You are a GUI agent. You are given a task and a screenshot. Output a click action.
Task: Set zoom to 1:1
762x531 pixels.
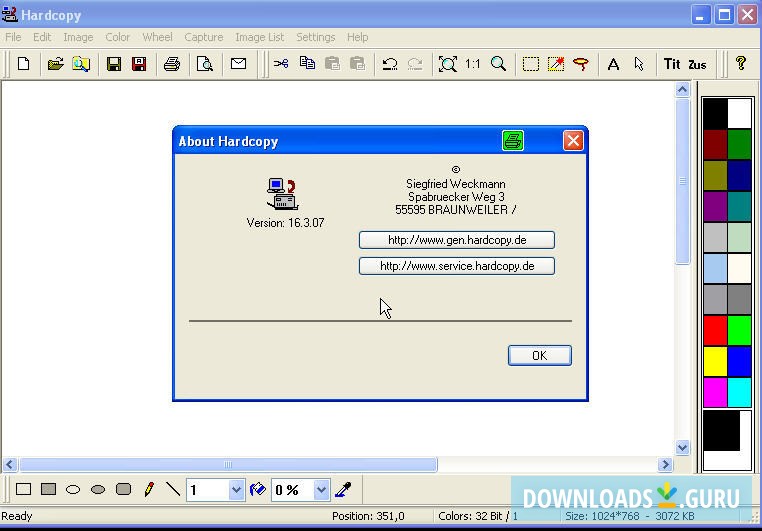pos(472,64)
